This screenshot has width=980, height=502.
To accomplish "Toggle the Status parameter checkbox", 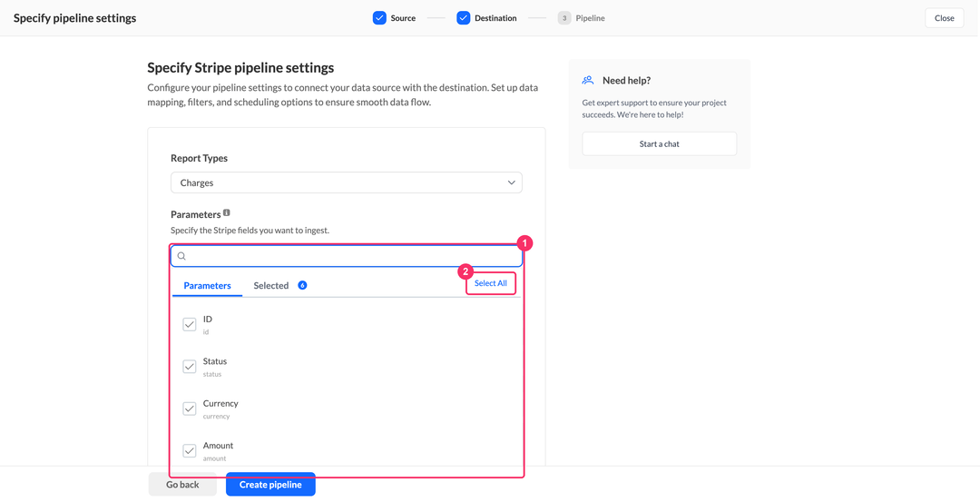I will [190, 367].
